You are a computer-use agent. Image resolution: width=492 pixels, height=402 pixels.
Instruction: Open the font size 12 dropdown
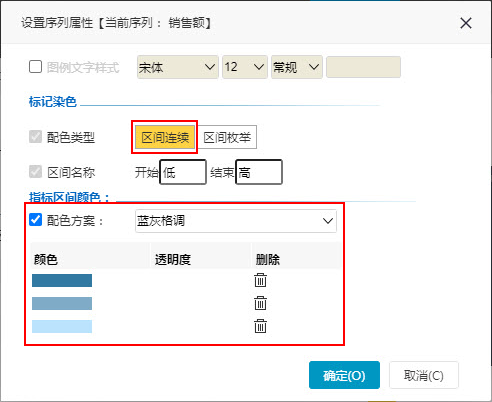pos(245,67)
